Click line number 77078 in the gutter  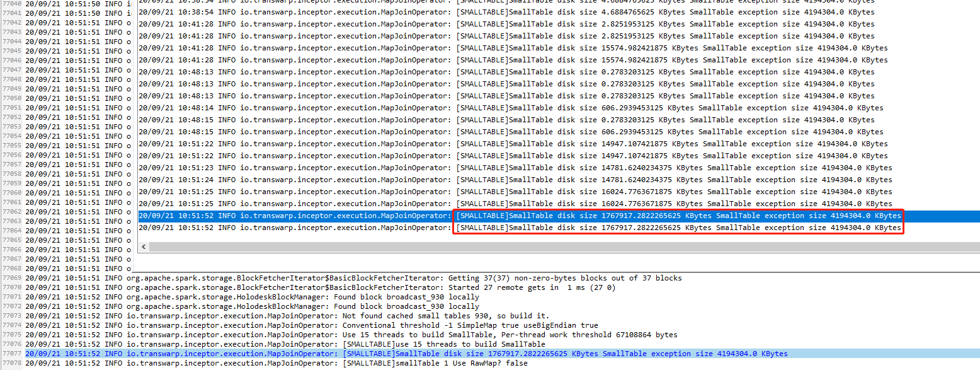click(12, 363)
